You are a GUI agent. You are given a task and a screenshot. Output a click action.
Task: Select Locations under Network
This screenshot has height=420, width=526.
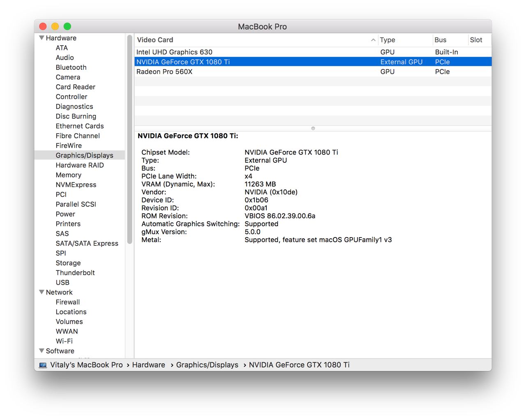pyautogui.click(x=71, y=312)
